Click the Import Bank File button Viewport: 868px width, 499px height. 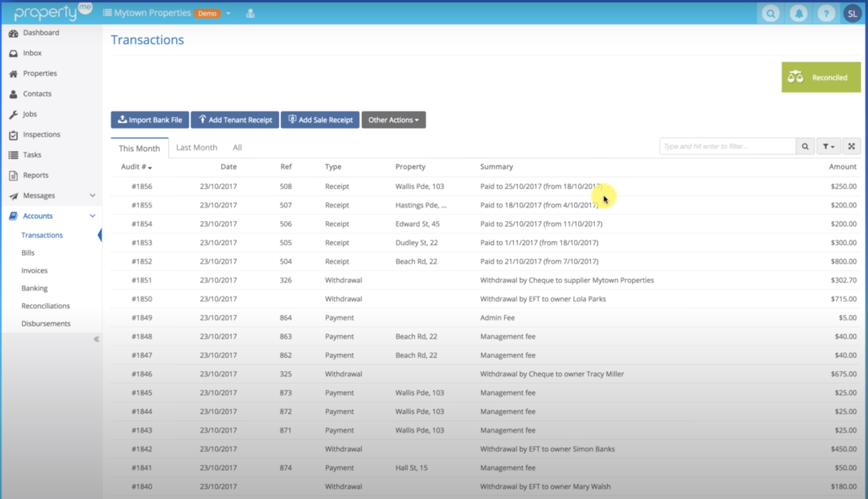[x=149, y=120]
